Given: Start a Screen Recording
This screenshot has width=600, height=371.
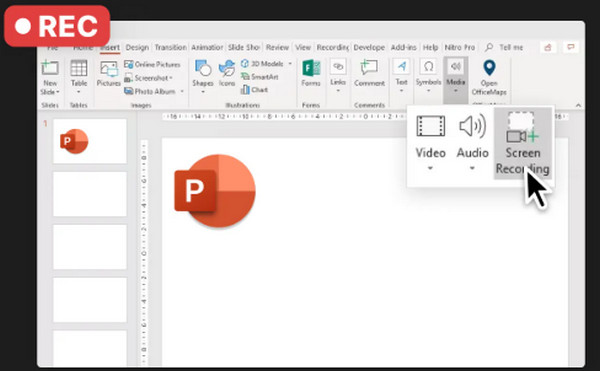Looking at the screenshot, I should click(523, 143).
